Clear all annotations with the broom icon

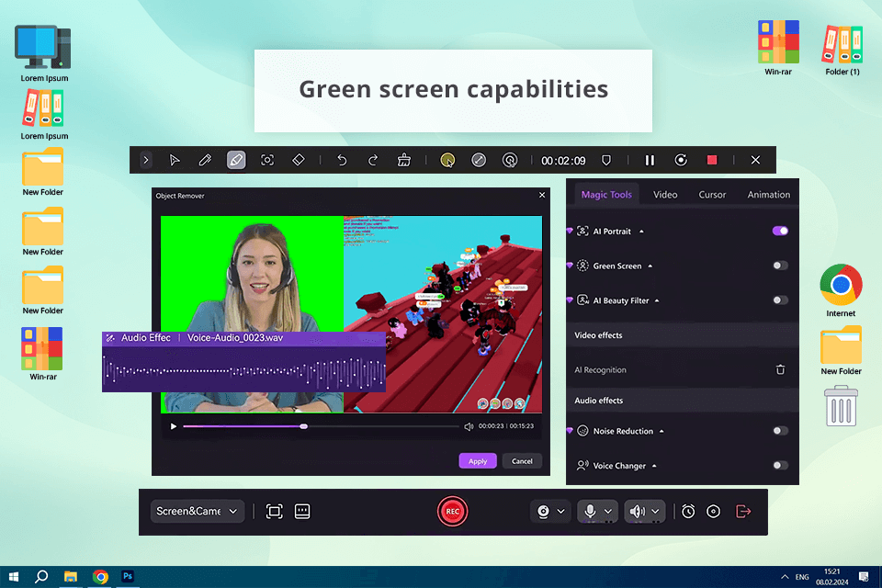[404, 161]
